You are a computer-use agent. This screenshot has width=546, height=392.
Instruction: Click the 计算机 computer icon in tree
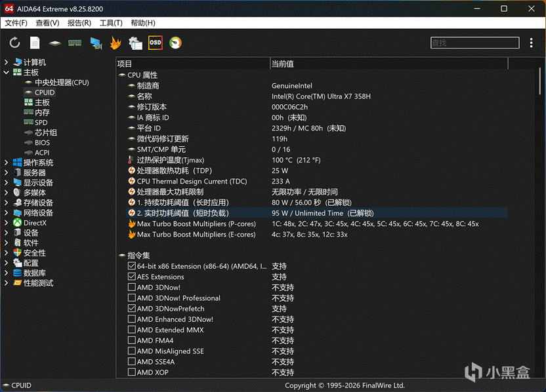tap(18, 62)
